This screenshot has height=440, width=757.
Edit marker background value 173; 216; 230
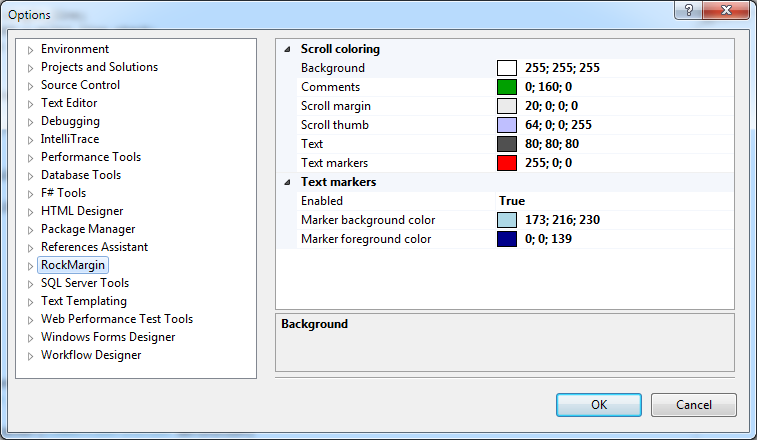[x=562, y=220]
